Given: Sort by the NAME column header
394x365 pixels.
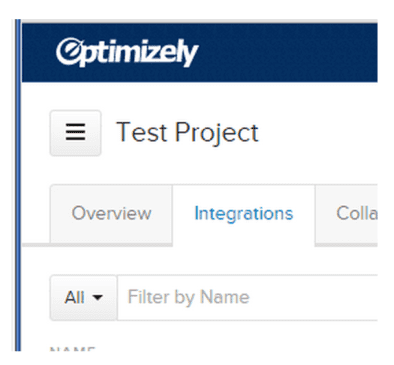Looking at the screenshot, I should 72,349.
